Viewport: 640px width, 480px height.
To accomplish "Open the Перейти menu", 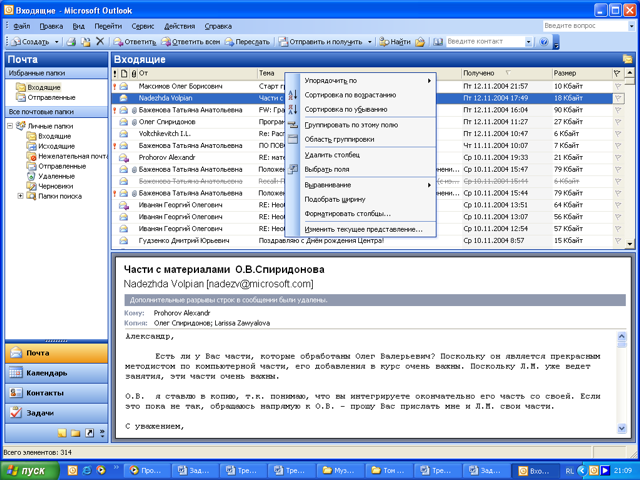I will click(108, 26).
